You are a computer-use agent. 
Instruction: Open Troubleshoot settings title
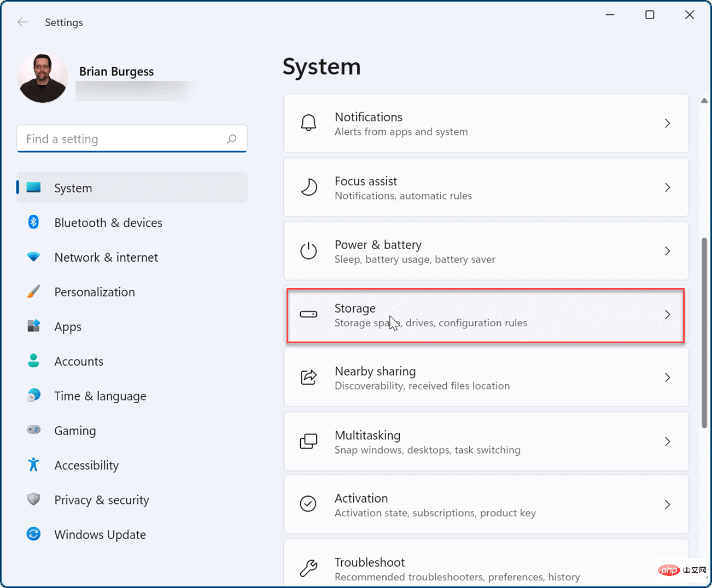coord(370,562)
